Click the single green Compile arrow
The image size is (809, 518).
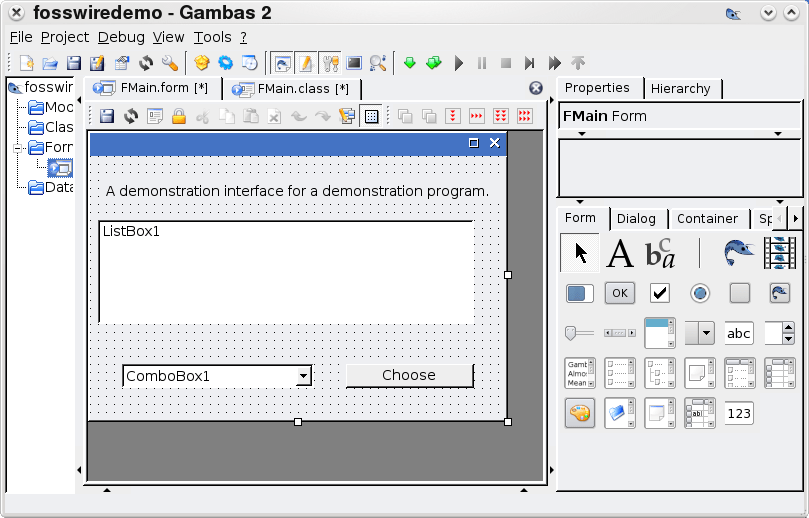coord(410,63)
